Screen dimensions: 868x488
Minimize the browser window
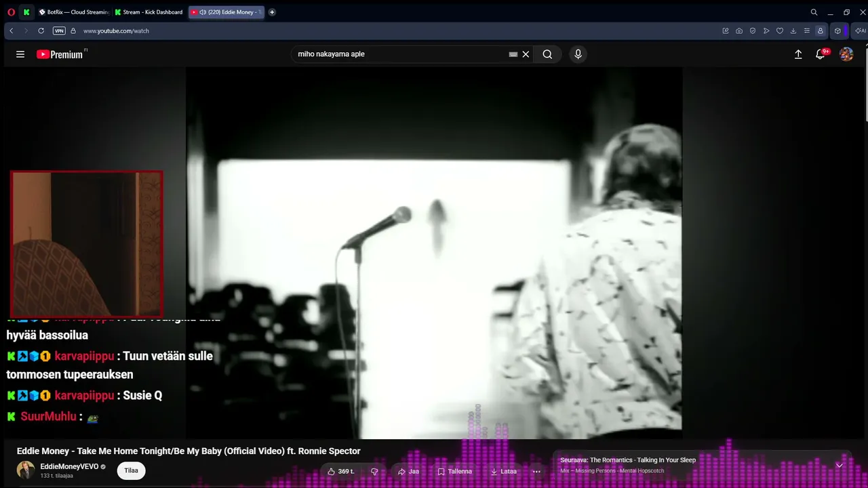pos(830,12)
